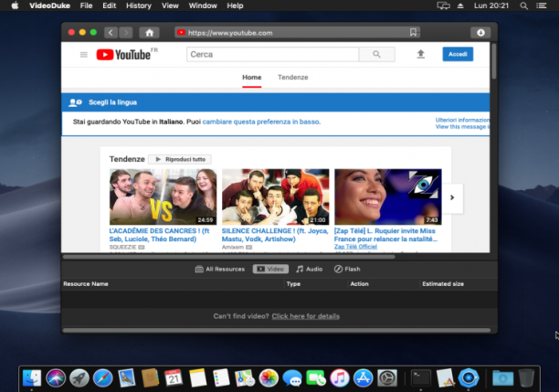Open downloads with the download arrow button
Screen dimensions: 559x392
click(480, 33)
